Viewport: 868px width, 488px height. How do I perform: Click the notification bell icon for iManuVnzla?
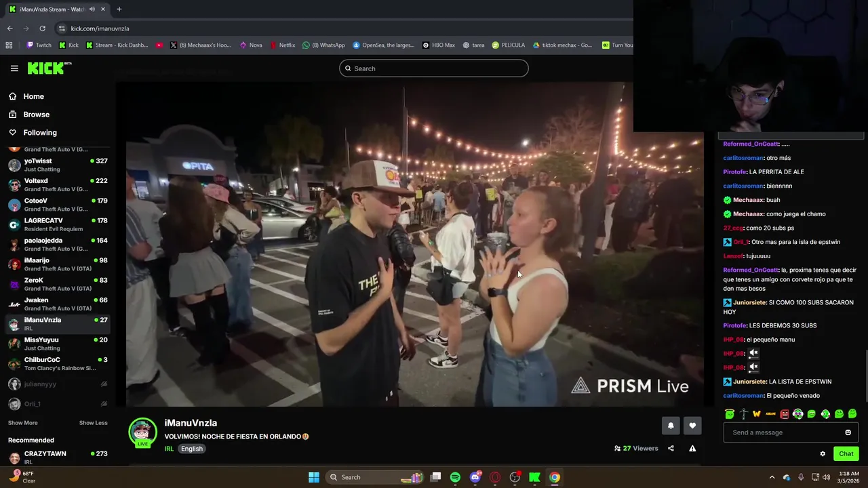coord(671,426)
